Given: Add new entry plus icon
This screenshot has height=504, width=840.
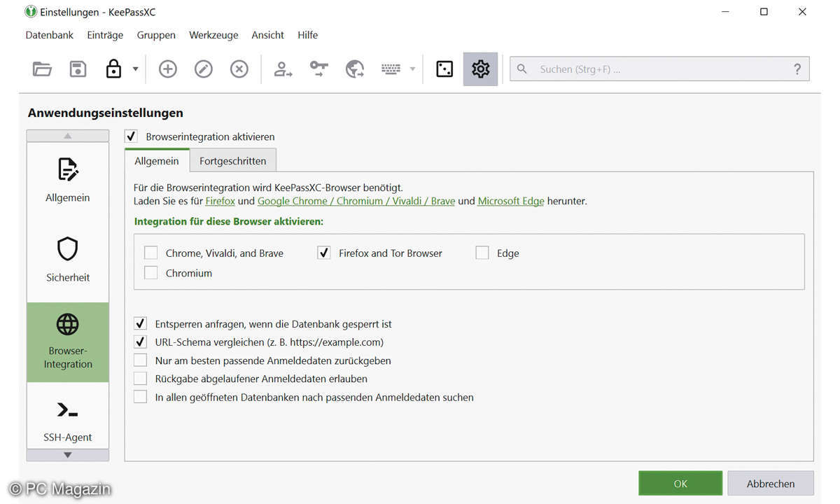Looking at the screenshot, I should 168,69.
